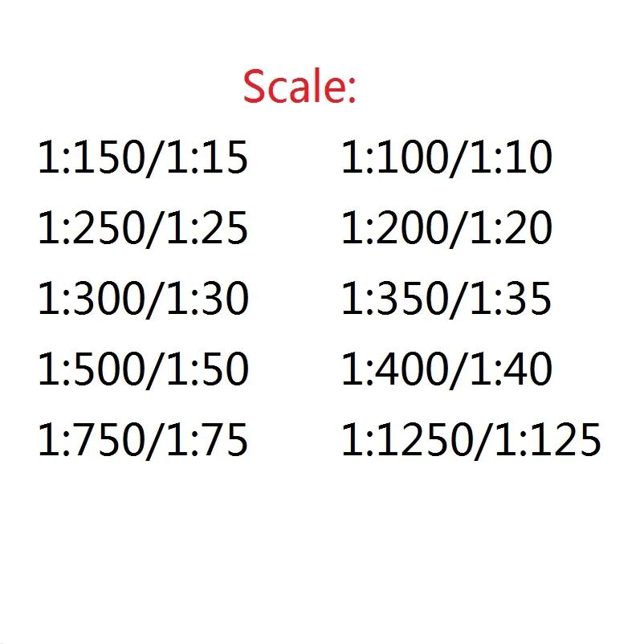Choose the 1:1250 ratio text
Viewport: 644px width, 644px height.
pos(402,440)
